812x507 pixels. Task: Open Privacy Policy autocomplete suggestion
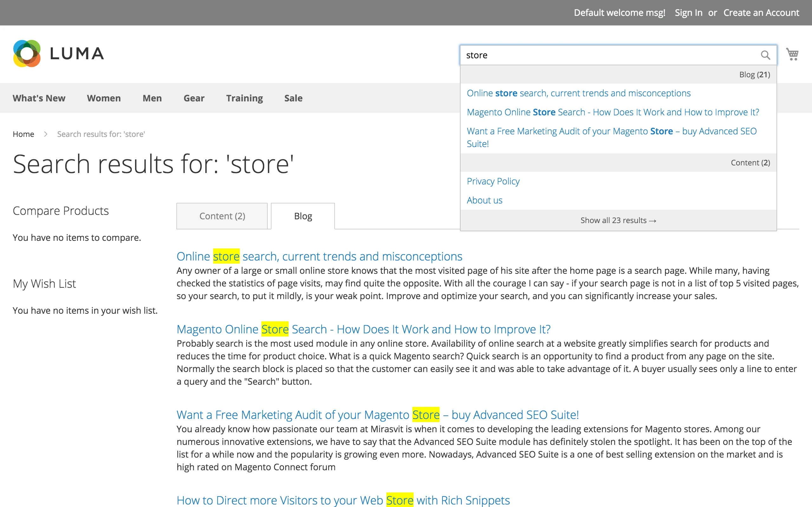point(493,181)
